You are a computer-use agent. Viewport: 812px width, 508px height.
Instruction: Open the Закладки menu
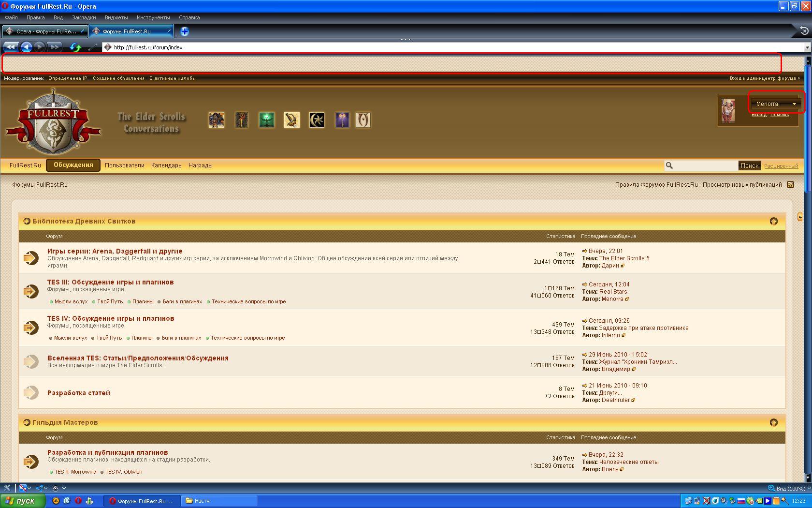(x=84, y=17)
